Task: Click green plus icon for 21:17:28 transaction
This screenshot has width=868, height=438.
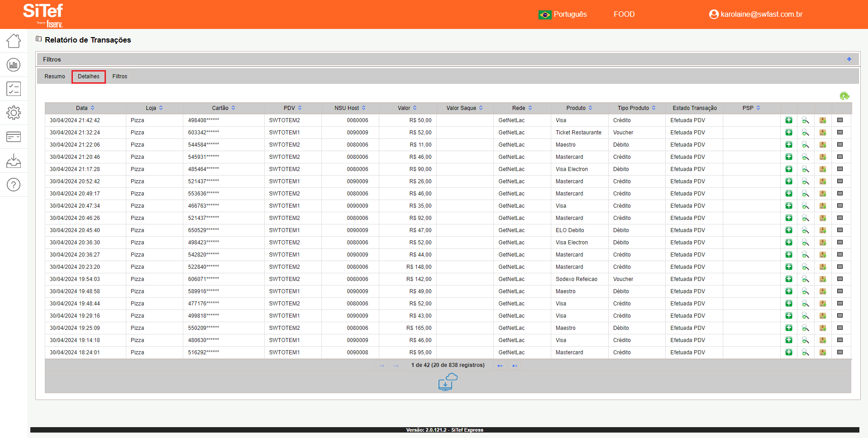Action: 789,169
